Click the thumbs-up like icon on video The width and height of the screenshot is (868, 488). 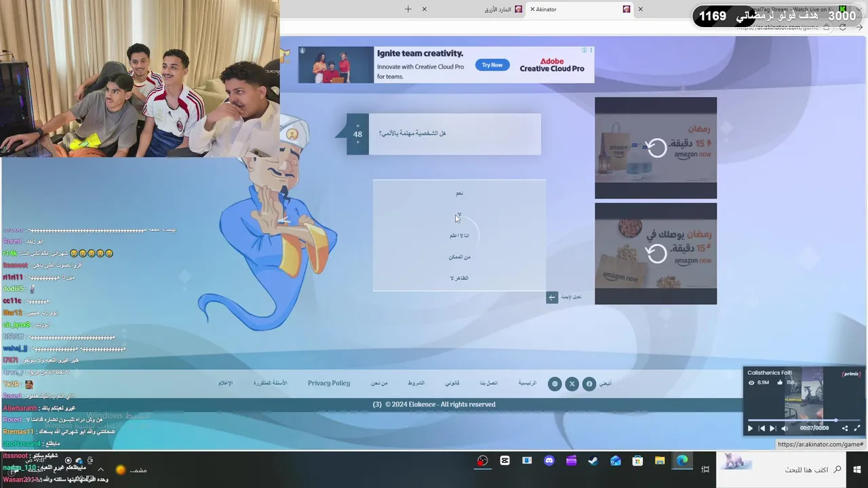[x=780, y=383]
